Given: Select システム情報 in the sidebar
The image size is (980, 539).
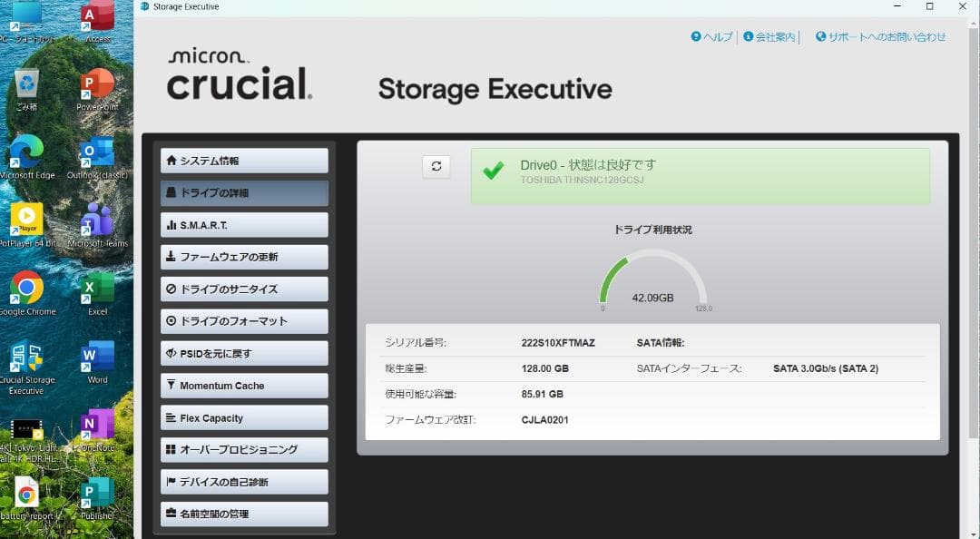Looking at the screenshot, I should (x=243, y=160).
